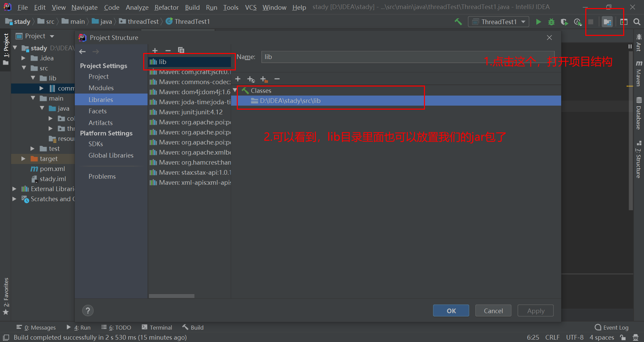Image resolution: width=644 pixels, height=342 pixels.
Task: Open the Navigate menu
Action: tap(85, 7)
